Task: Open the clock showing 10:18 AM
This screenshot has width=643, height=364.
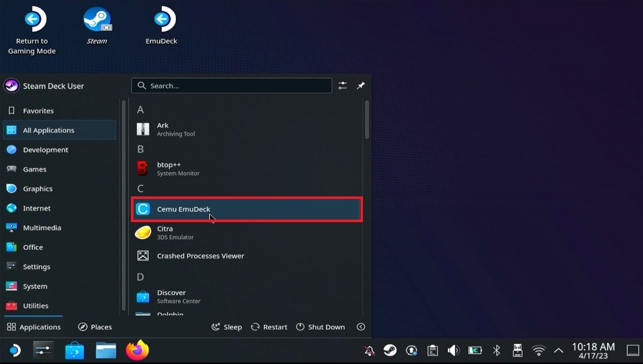Action: click(x=593, y=351)
